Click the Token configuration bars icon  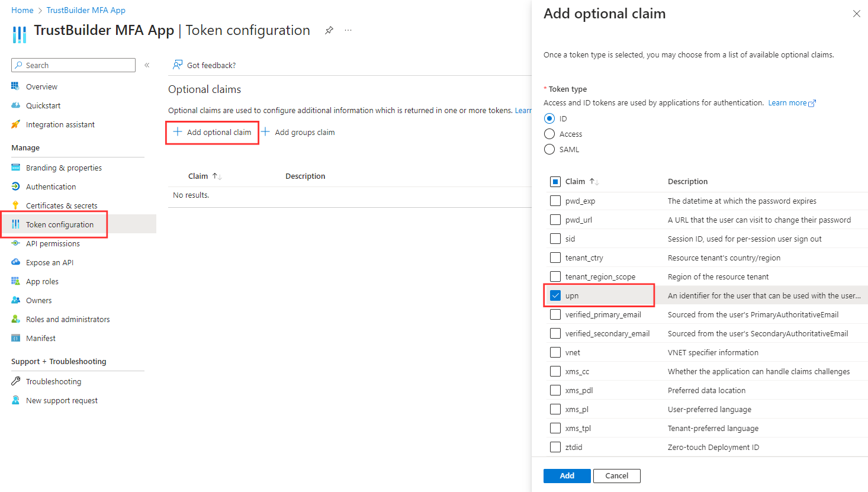click(x=15, y=224)
